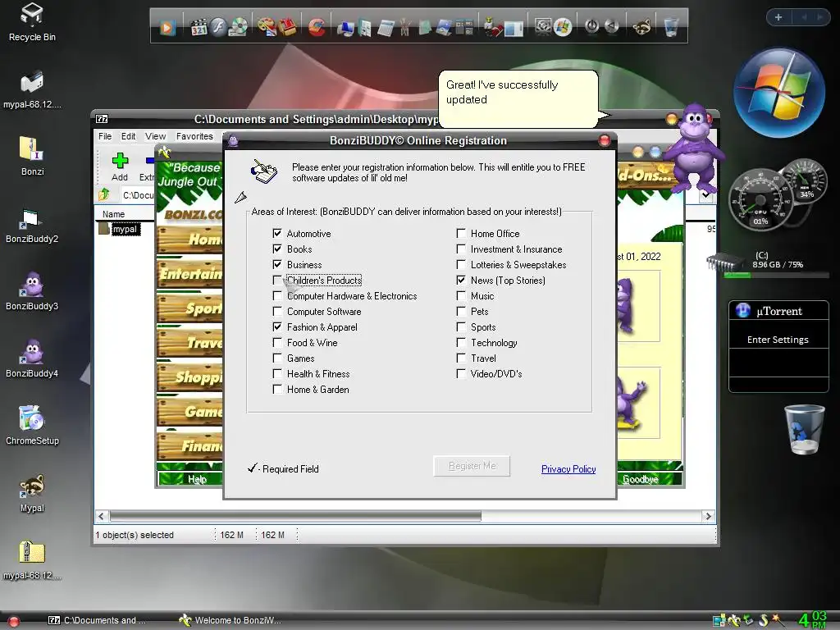Check the Video/DVD's checkbox

(461, 373)
